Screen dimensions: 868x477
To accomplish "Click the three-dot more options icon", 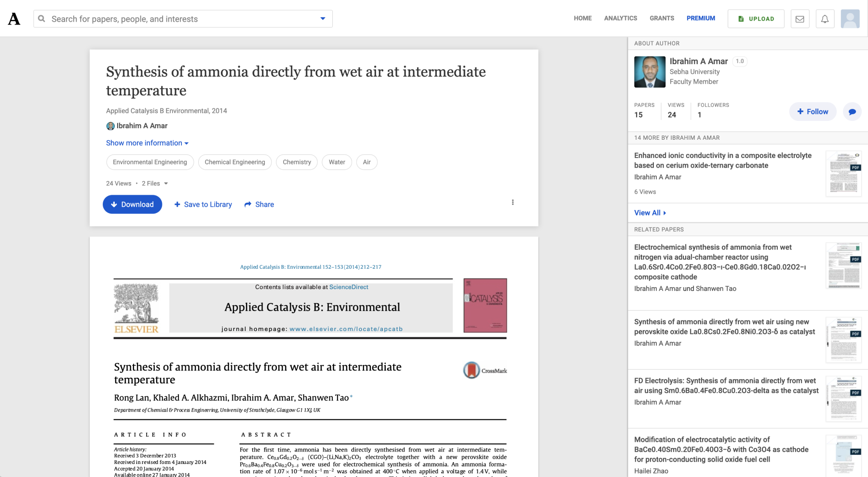I will click(513, 202).
